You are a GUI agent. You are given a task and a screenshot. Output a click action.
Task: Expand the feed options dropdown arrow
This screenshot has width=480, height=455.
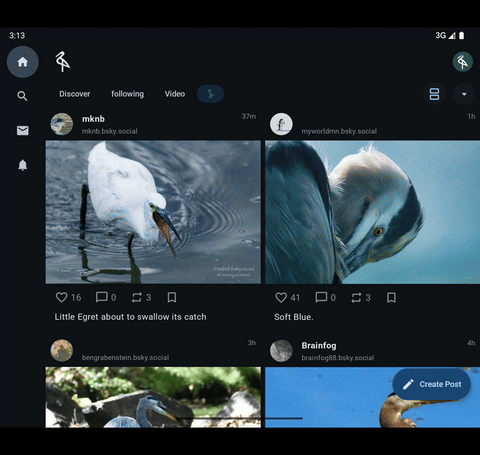click(x=464, y=94)
